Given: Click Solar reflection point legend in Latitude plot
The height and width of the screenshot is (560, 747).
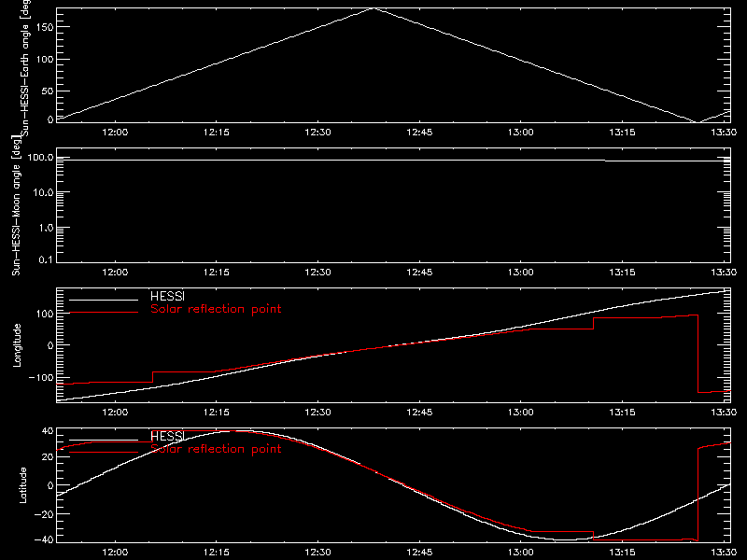Looking at the screenshot, I should 216,449.
